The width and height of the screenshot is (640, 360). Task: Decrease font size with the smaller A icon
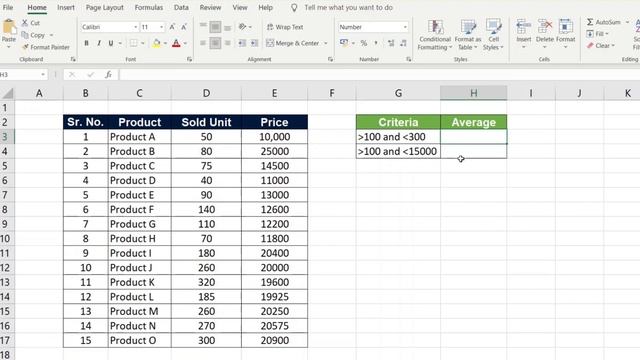[184, 27]
